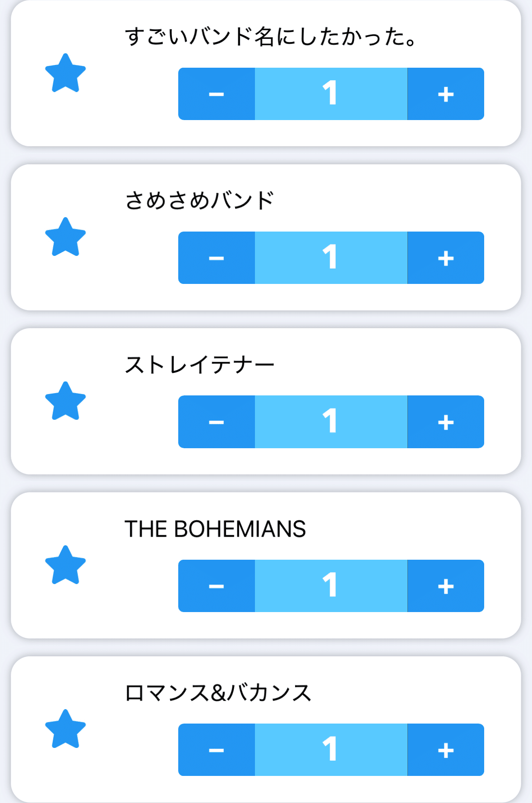Decrease count for ストレイテナー

(217, 422)
